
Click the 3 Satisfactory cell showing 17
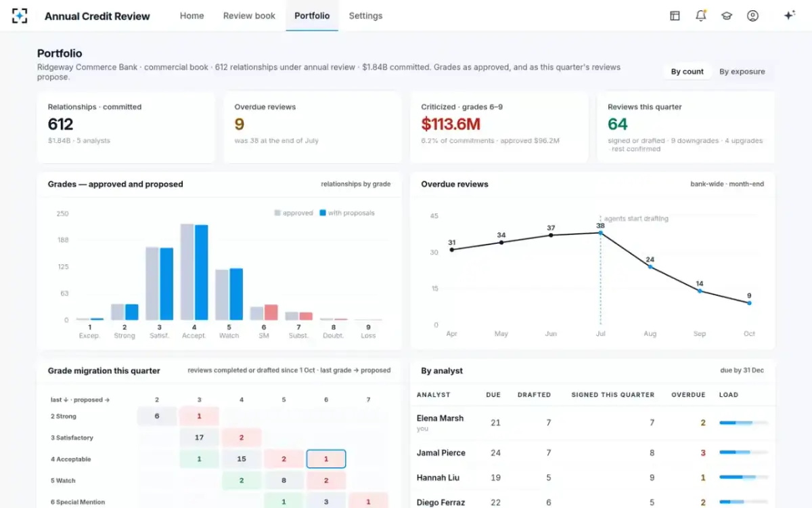pyautogui.click(x=199, y=438)
